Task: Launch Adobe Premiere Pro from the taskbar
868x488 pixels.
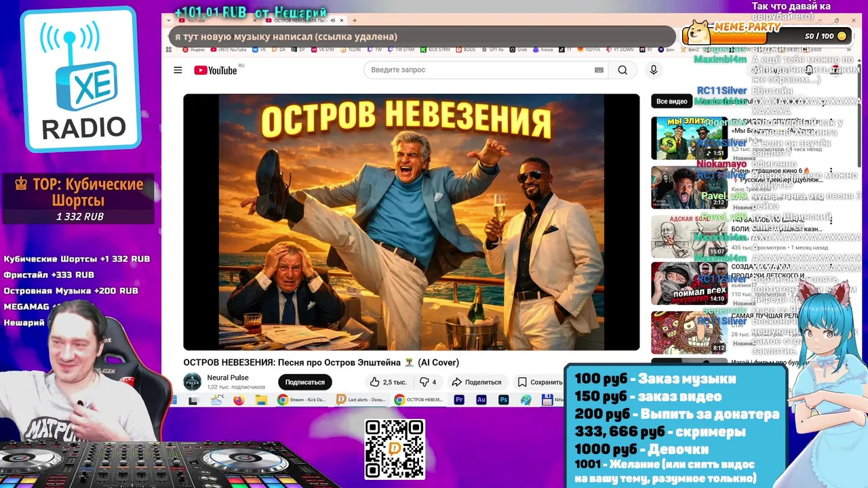Action: coord(459,400)
